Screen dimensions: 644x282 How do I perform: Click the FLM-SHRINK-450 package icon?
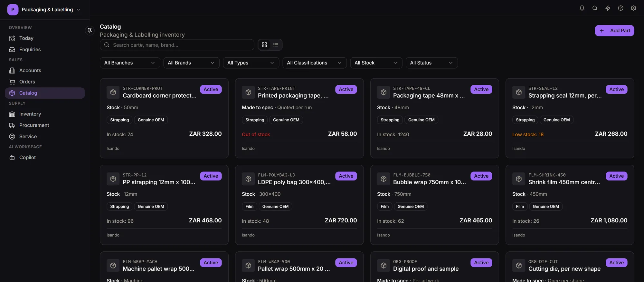point(519,179)
